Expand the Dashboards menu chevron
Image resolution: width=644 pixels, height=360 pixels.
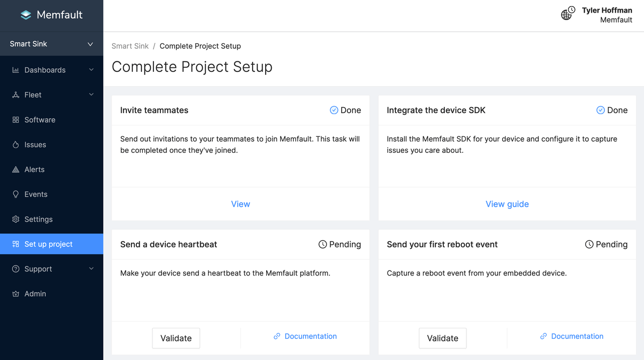91,70
